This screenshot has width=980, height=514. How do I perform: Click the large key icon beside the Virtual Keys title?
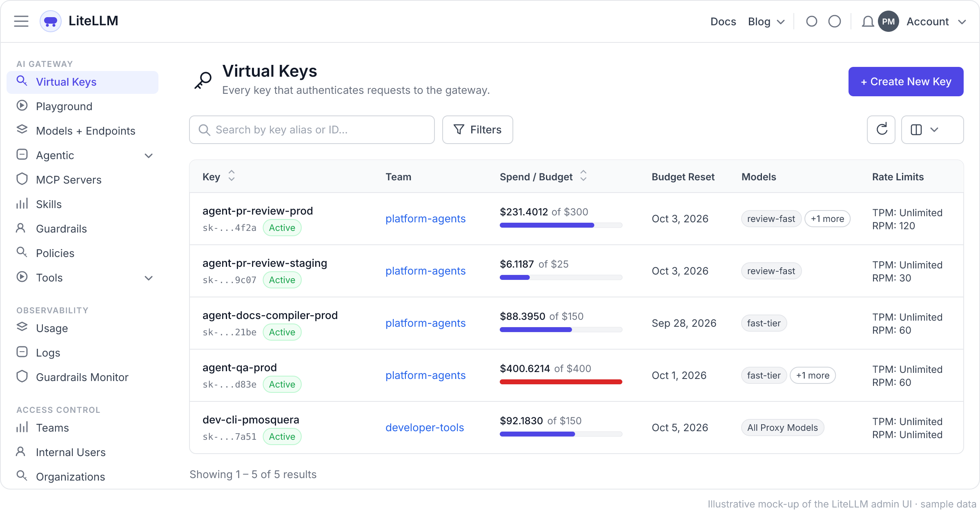pyautogui.click(x=203, y=80)
